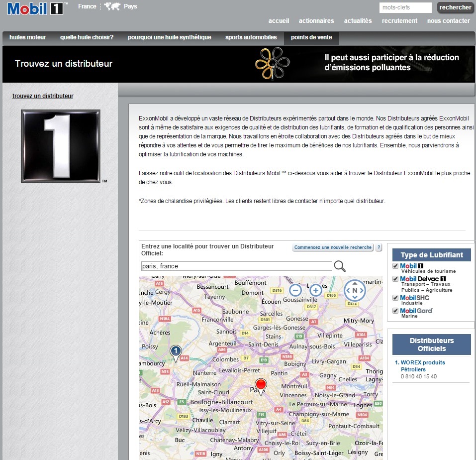Pan the map up with the compass arrow

(355, 283)
